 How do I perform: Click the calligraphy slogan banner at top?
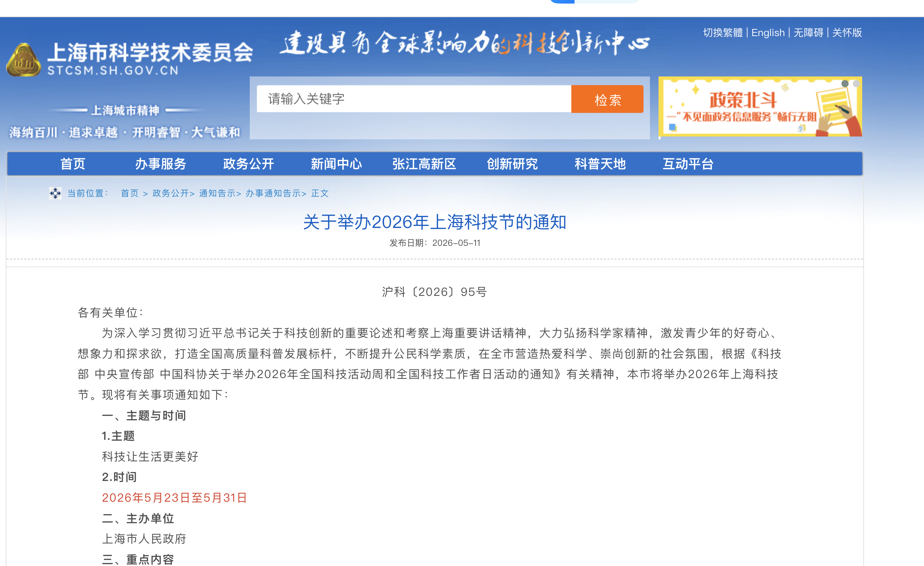tap(465, 43)
